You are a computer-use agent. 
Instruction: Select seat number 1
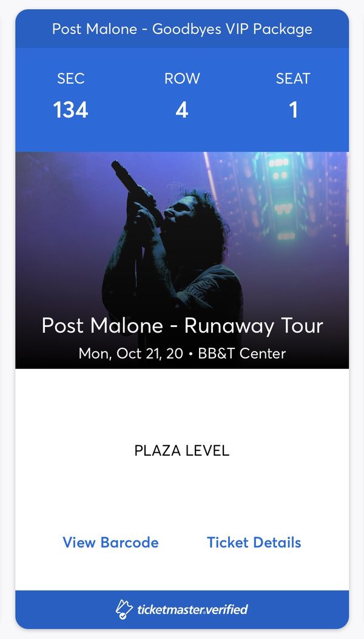(x=294, y=110)
